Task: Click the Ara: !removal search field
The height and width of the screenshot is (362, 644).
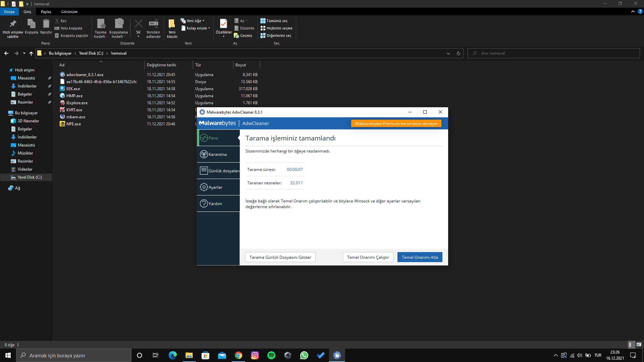Action: point(553,53)
